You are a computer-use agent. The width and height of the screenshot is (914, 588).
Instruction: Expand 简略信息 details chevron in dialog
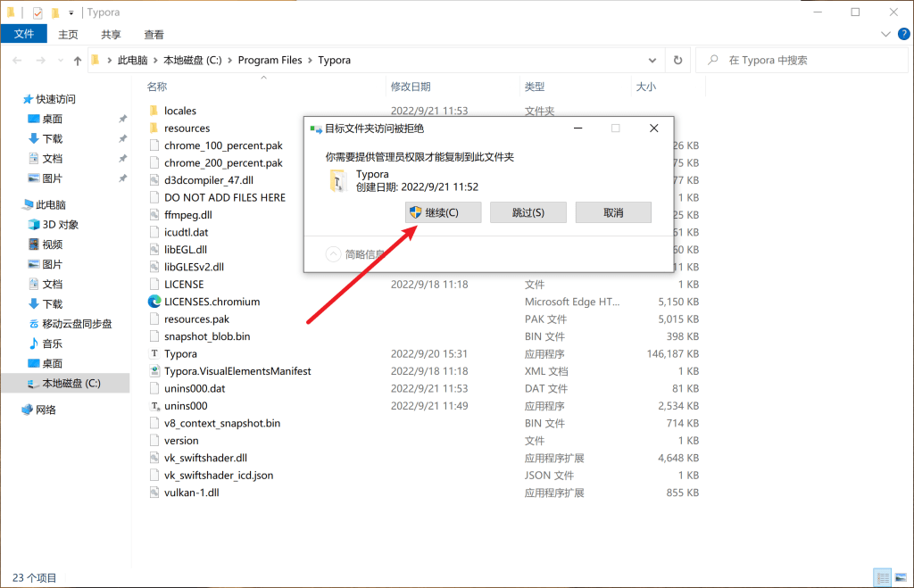pyautogui.click(x=334, y=254)
